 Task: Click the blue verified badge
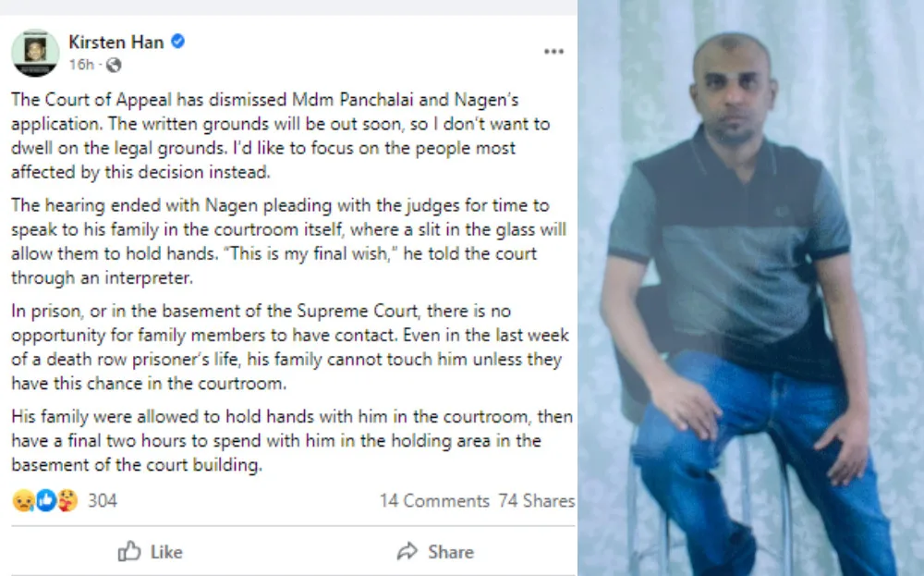[177, 42]
